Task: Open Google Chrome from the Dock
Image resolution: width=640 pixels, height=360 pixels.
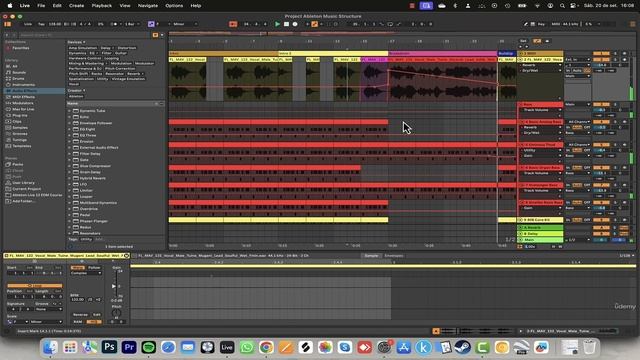Action: click(266, 347)
